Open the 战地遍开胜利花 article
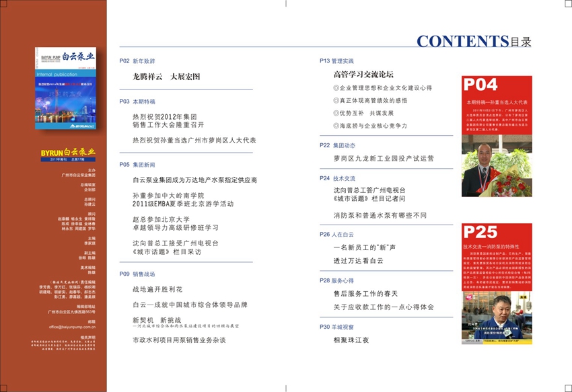Image resolution: width=572 pixels, height=392 pixels. click(x=157, y=289)
